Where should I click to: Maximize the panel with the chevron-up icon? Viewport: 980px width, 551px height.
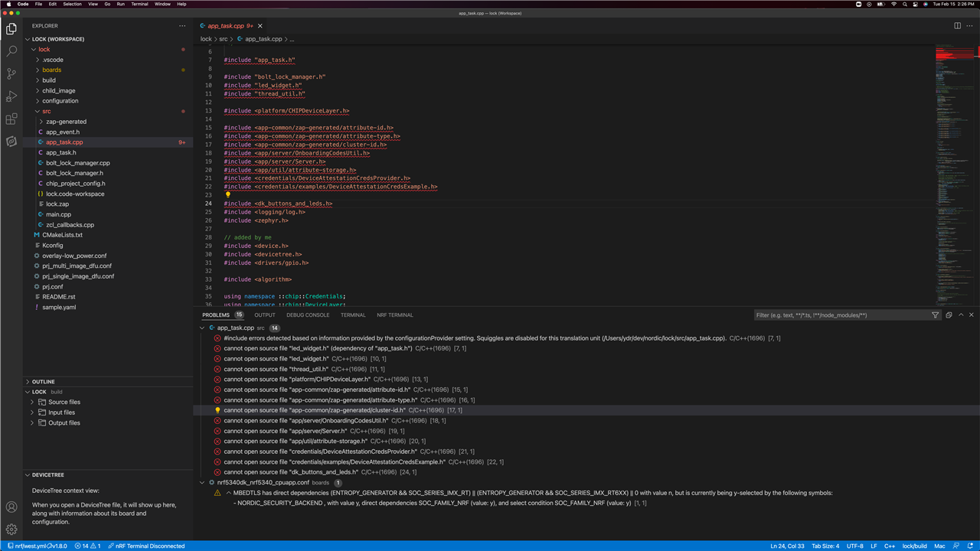point(961,315)
